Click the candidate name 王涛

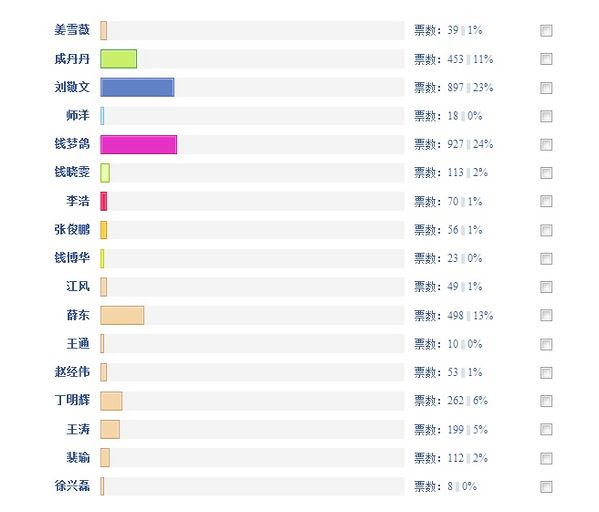(78, 429)
